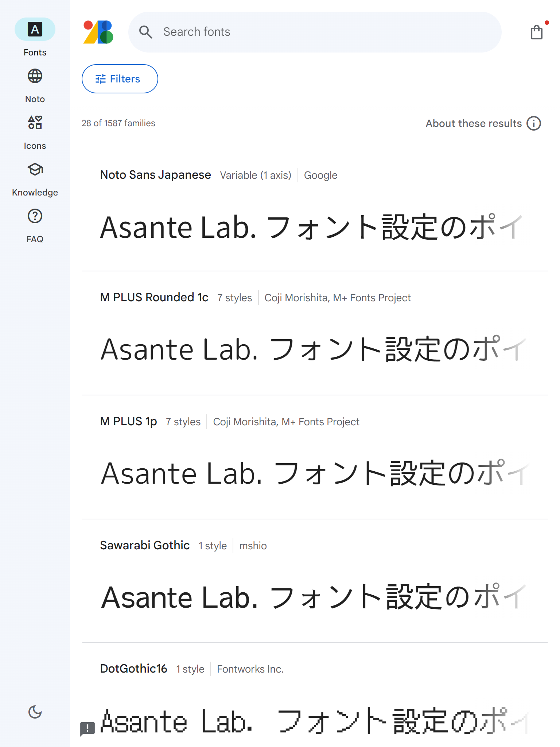
Task: Click inside the Search fonts field
Action: [x=255, y=32]
